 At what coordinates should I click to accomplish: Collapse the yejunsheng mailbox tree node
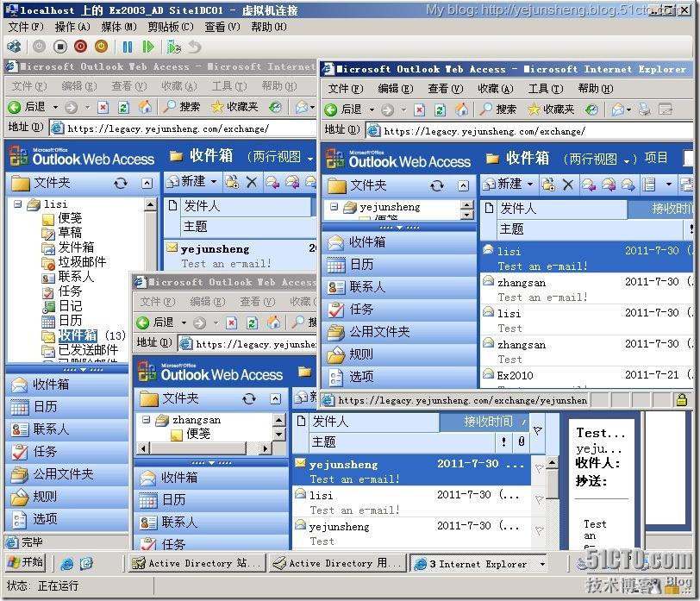[x=334, y=207]
